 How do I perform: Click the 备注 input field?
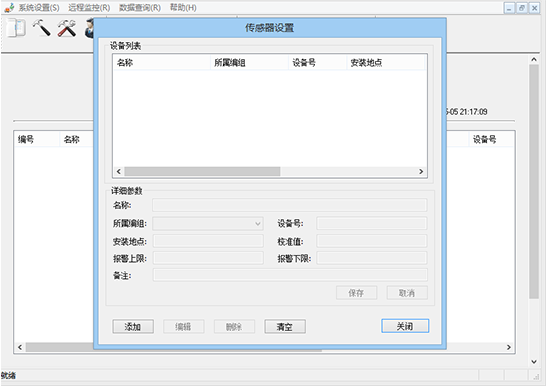(x=290, y=275)
